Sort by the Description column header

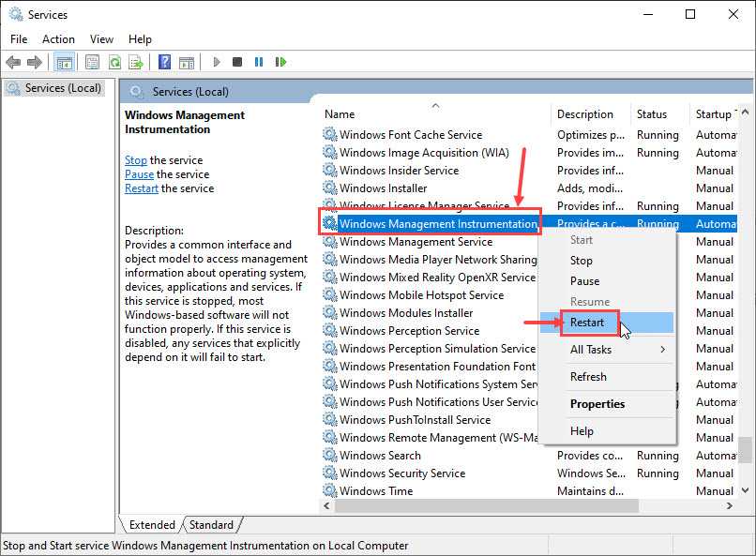(x=590, y=114)
